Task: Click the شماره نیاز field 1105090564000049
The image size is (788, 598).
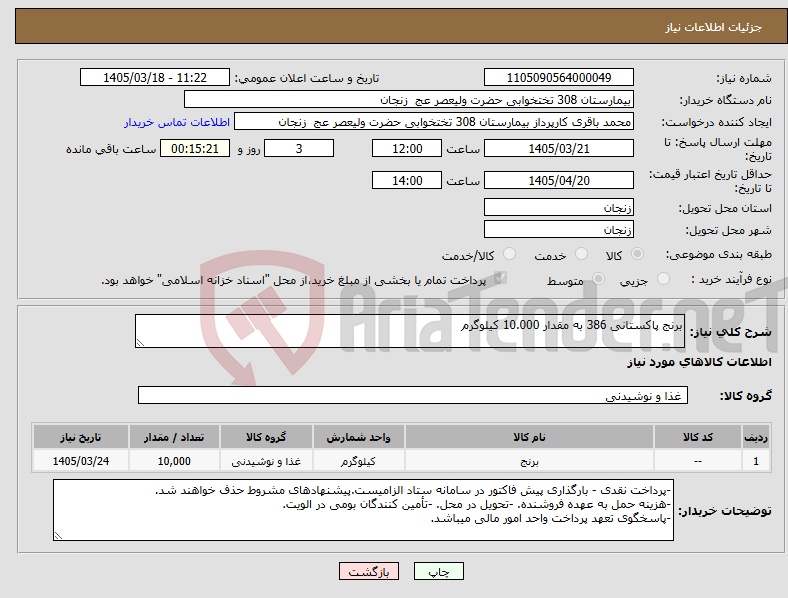Action: tap(558, 77)
